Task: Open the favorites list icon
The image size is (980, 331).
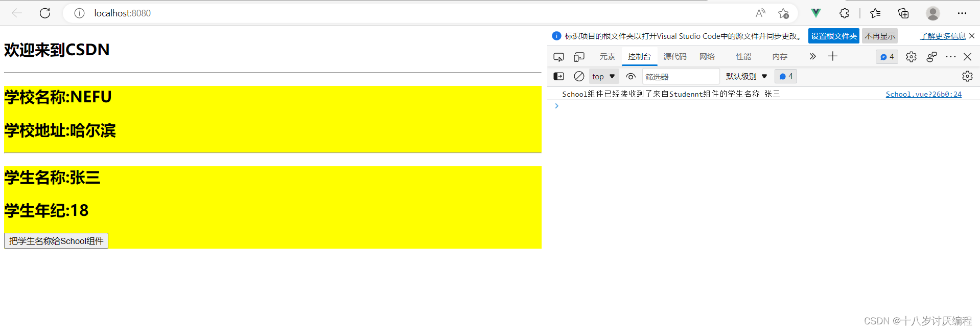Action: pos(875,13)
